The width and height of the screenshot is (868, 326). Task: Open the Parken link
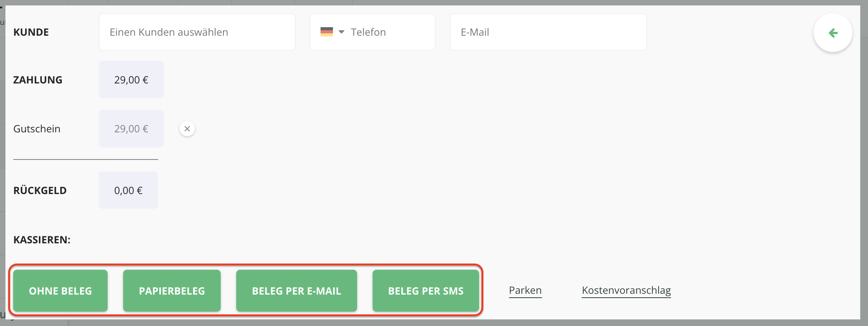click(525, 290)
